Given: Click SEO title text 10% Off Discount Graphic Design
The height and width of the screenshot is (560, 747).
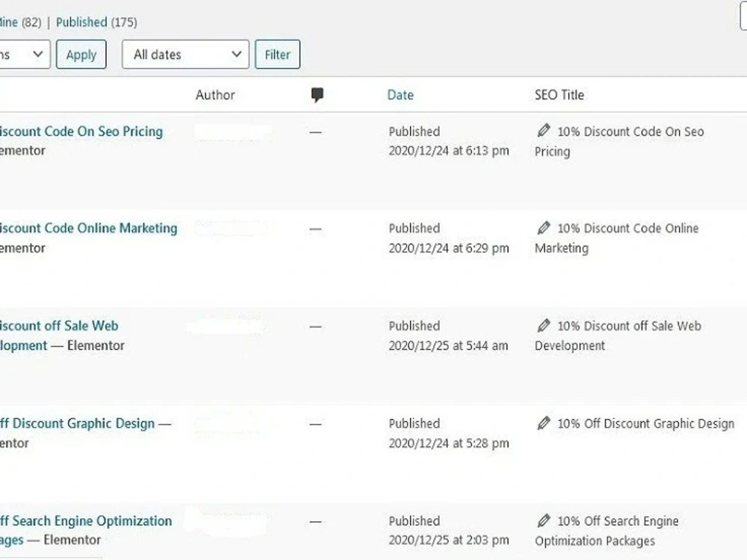Looking at the screenshot, I should pos(646,423).
